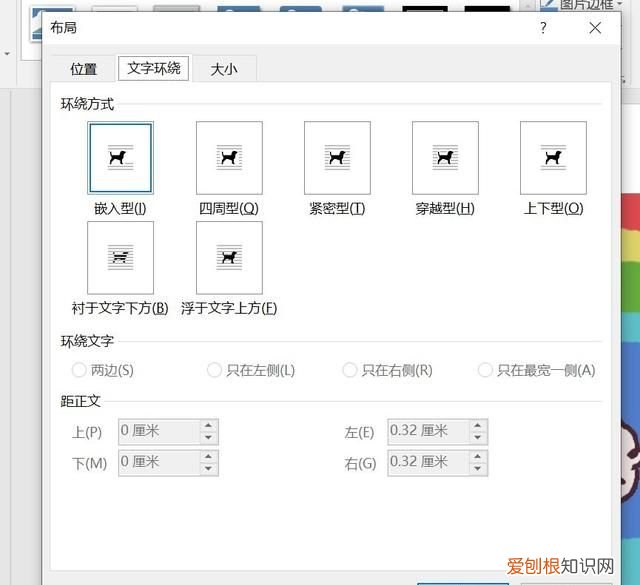Click the 左(E) distance input field

pyautogui.click(x=429, y=432)
